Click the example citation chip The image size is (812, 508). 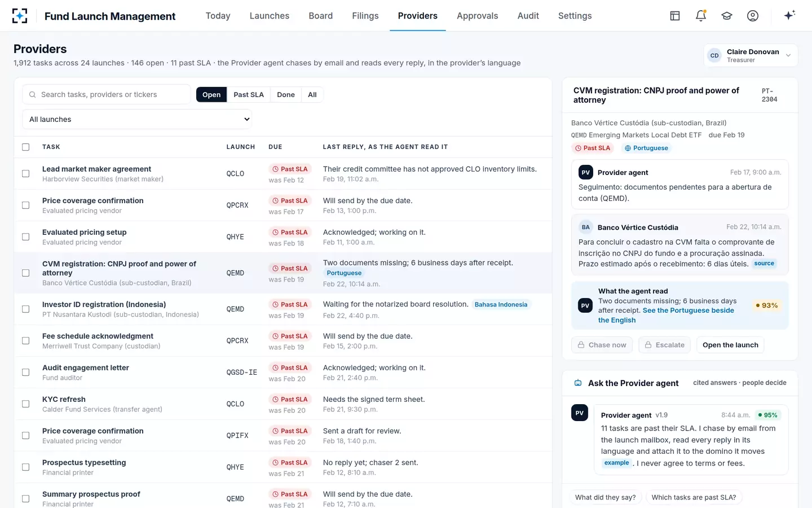[x=616, y=463]
